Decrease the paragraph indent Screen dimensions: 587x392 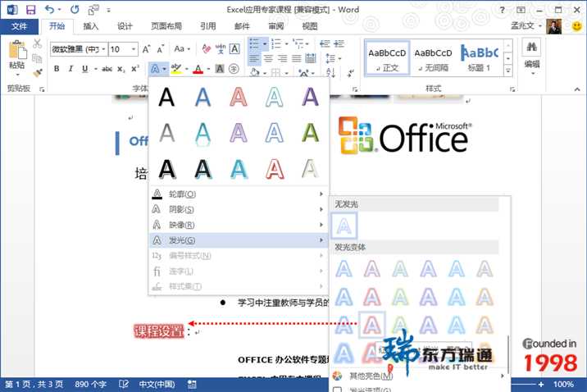coord(325,43)
